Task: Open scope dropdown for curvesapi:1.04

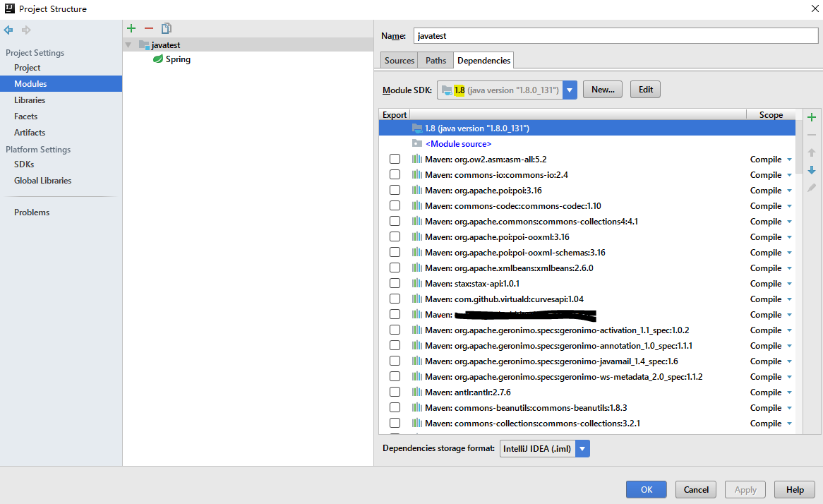Action: click(x=789, y=299)
